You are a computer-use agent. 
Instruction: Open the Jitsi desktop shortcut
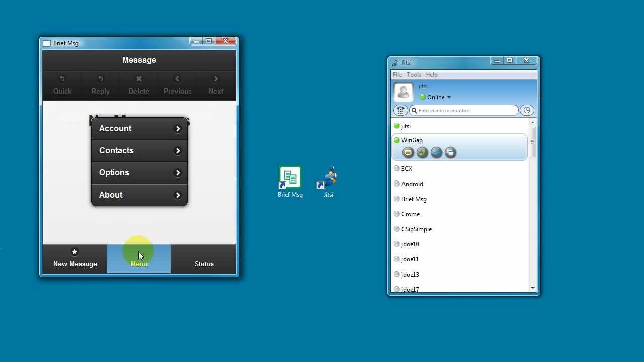point(328,182)
